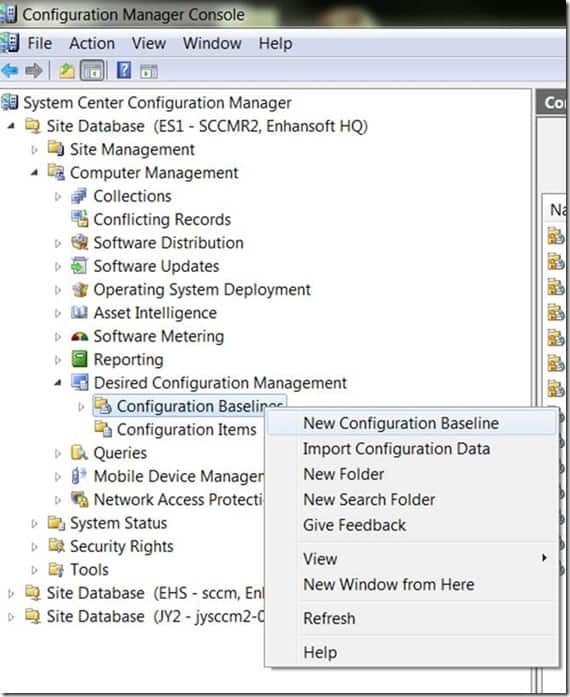The width and height of the screenshot is (570, 697).
Task: Click the Software Distribution package icon
Action: (80, 242)
